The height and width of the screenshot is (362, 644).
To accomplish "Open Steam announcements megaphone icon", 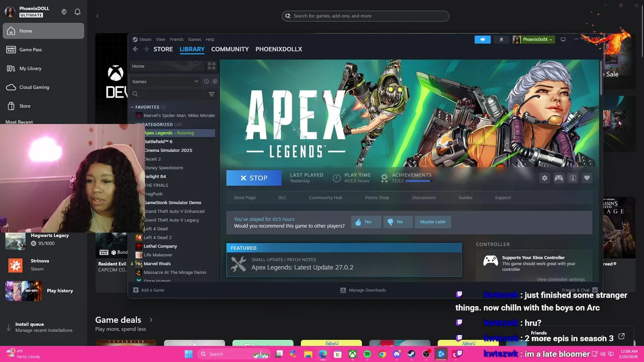I will tap(482, 39).
